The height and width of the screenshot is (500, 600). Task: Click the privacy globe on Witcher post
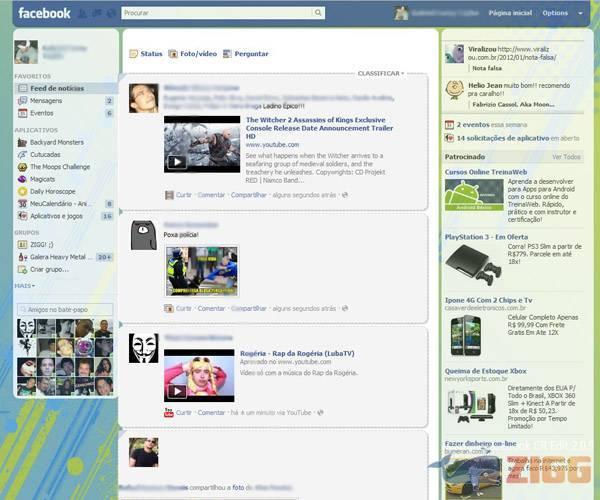(345, 195)
